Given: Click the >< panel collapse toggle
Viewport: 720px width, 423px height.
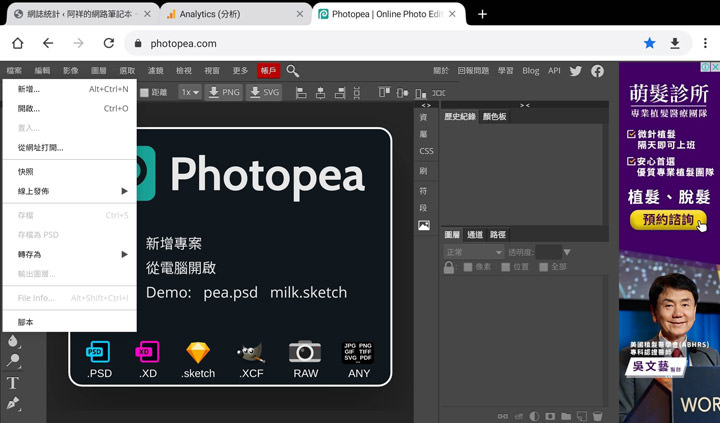Looking at the screenshot, I should click(525, 105).
